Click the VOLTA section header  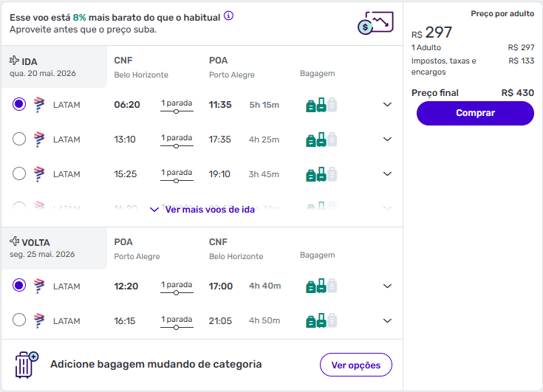(35, 242)
